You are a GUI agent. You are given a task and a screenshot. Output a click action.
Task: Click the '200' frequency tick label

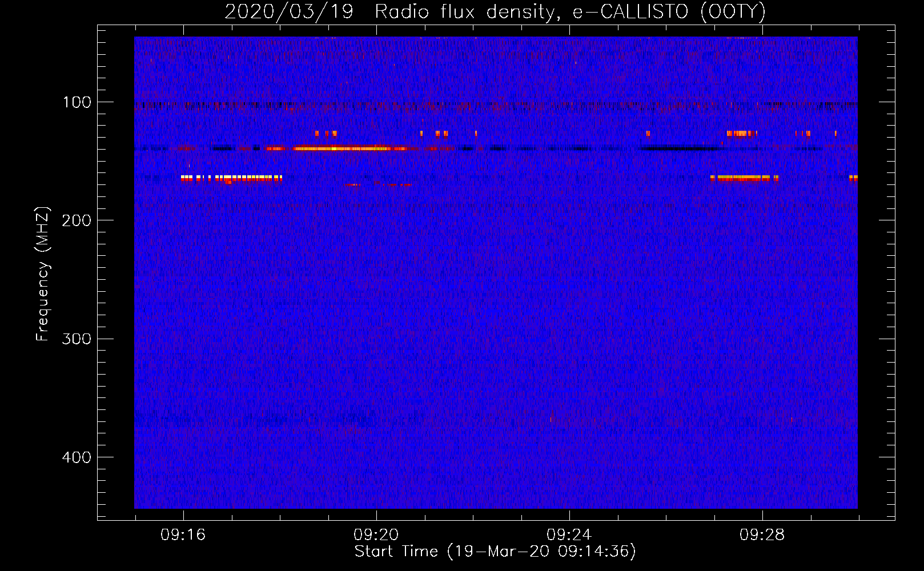[x=77, y=220]
